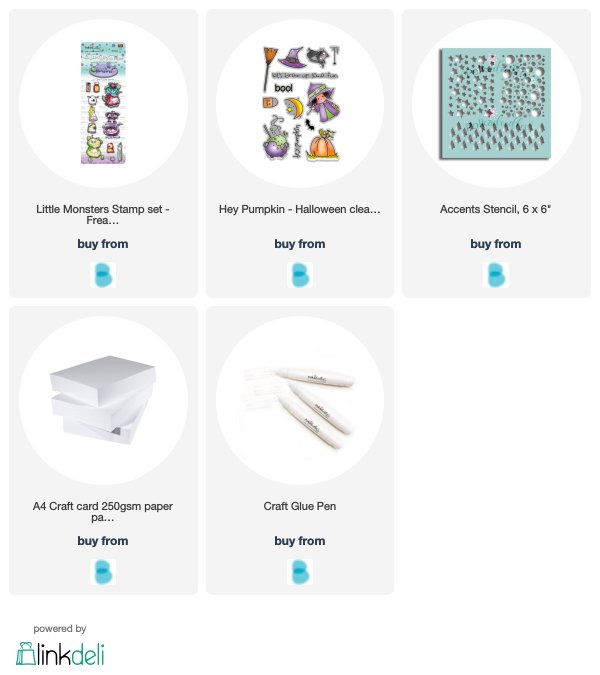Image resolution: width=600 pixels, height=675 pixels.
Task: Open the Hey Pumpkin Halloween stamps image
Action: point(300,103)
